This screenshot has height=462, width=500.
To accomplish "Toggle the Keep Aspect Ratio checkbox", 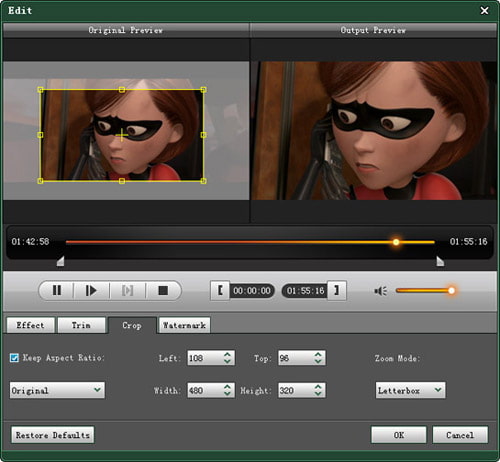I will click(14, 358).
